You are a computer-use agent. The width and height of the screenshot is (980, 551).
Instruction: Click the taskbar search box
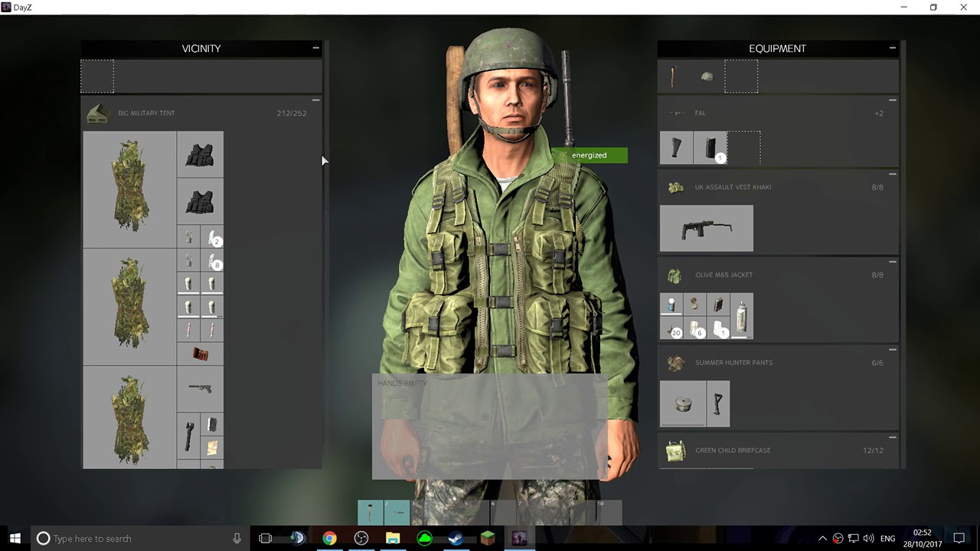coord(140,538)
